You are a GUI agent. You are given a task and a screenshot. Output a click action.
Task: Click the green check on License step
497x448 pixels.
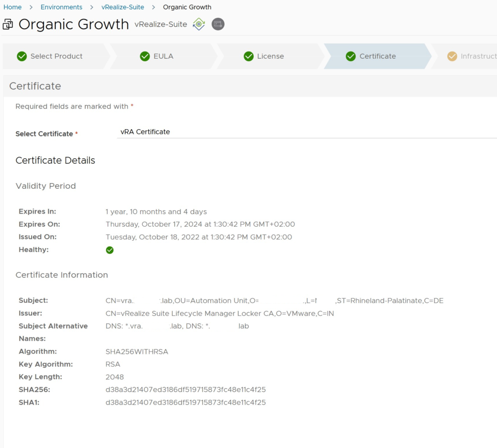point(249,56)
